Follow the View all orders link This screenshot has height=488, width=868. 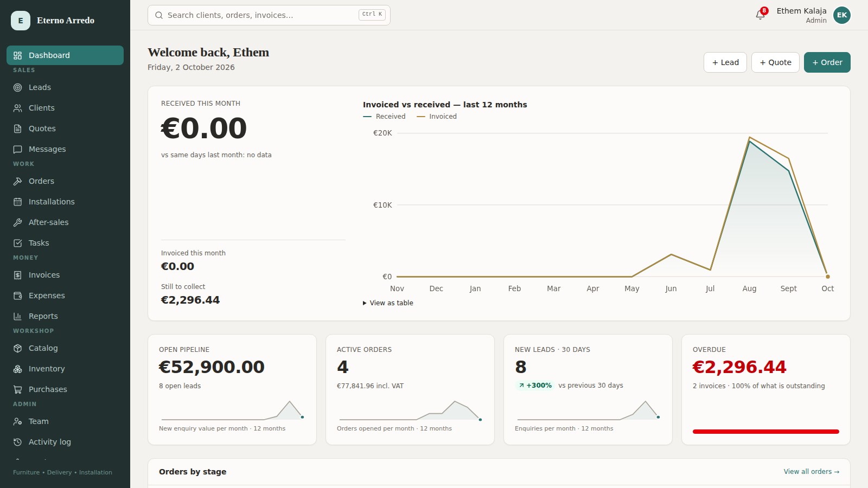(812, 472)
